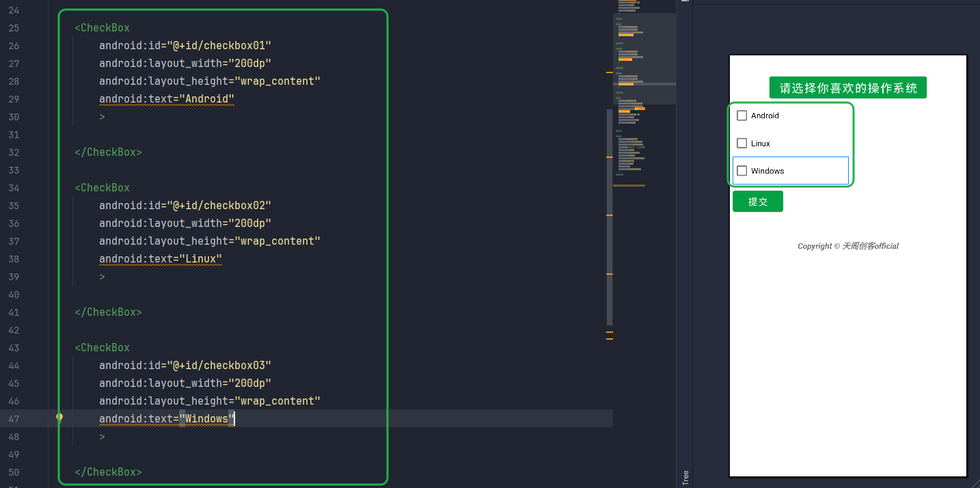Click android:id="@+id/checkbox01" code line
This screenshot has height=488, width=980.
185,46
